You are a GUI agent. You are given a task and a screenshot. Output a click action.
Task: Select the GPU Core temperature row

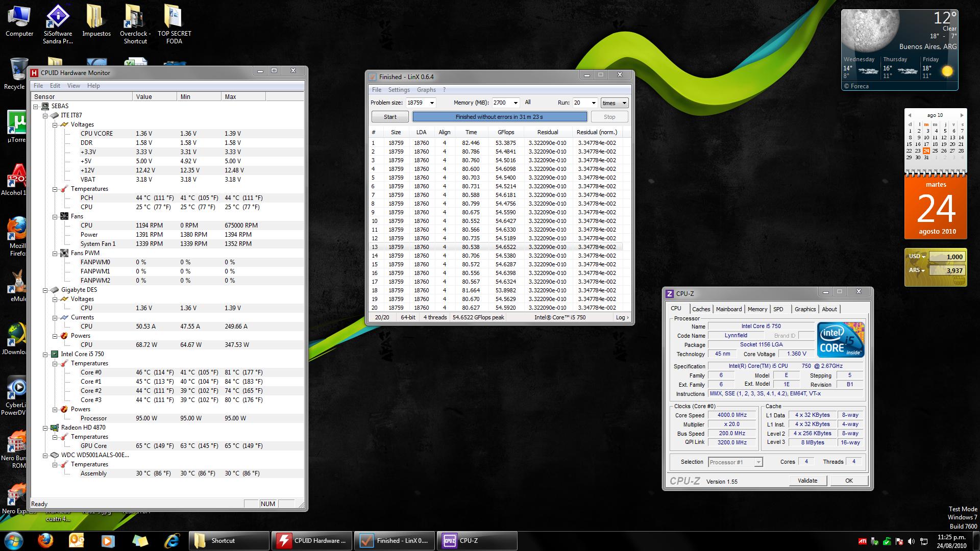pyautogui.click(x=167, y=446)
